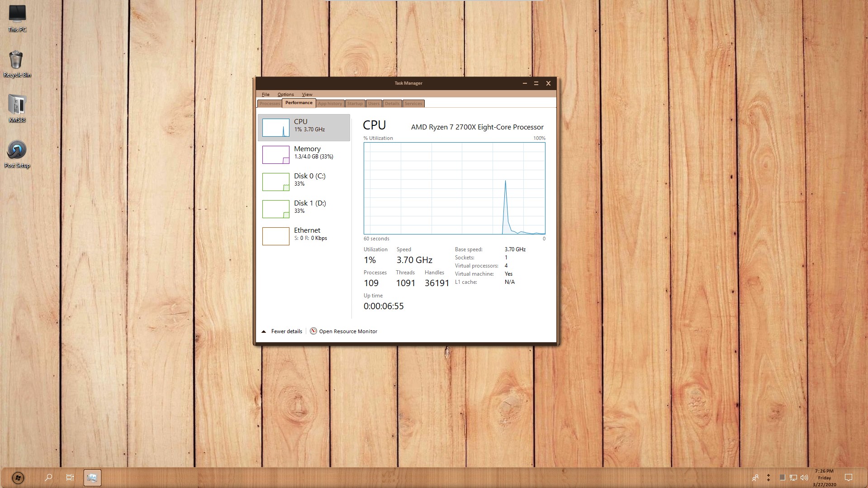The image size is (868, 488).
Task: Click the Fewer details arrow
Action: 264,331
